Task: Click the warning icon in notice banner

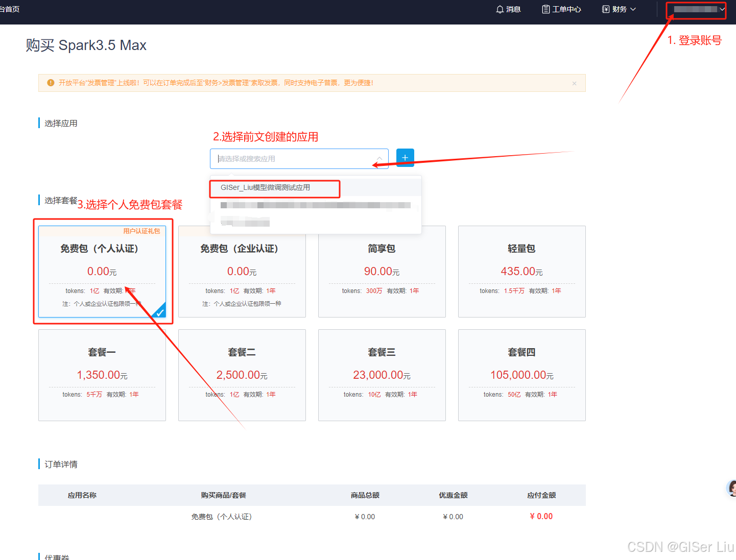Action: coord(51,83)
